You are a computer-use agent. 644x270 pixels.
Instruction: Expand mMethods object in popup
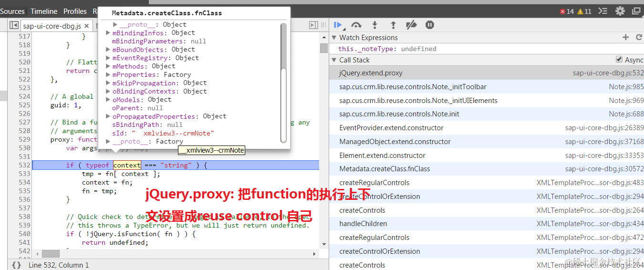108,66
